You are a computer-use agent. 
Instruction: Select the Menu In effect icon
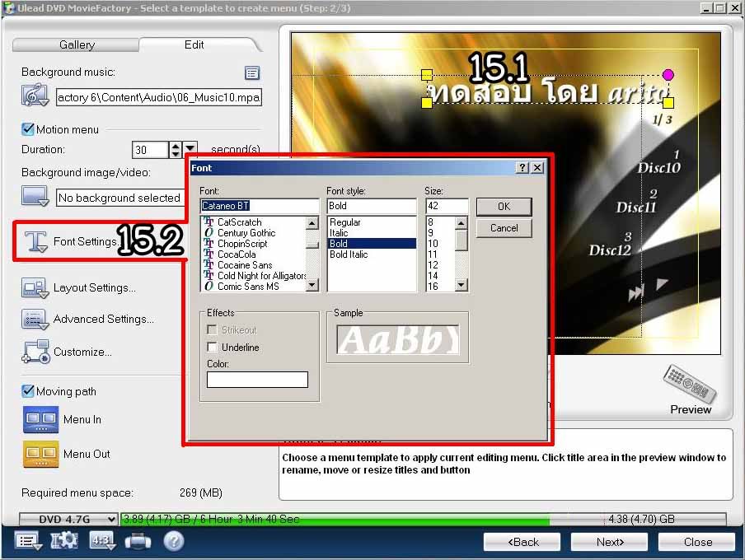point(40,419)
